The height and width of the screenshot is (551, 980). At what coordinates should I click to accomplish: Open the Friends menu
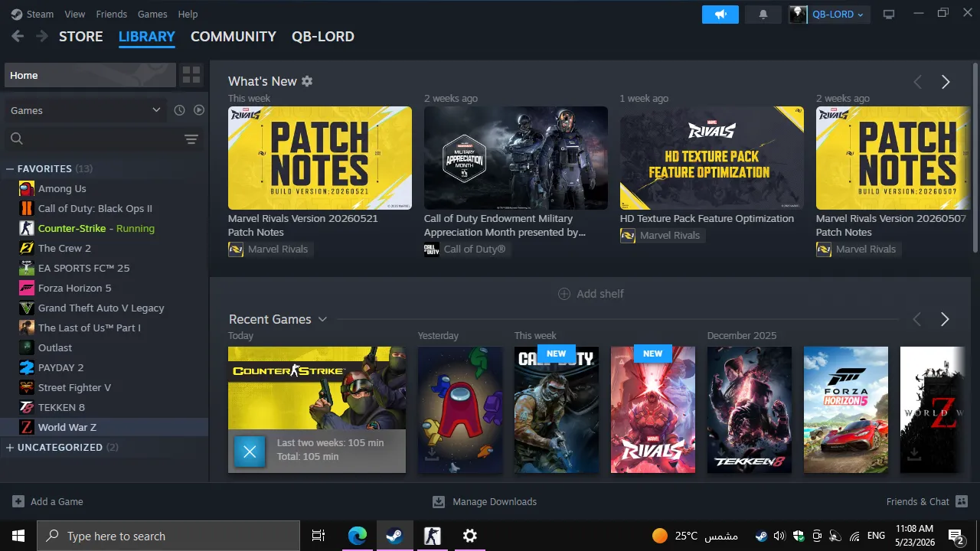(112, 14)
